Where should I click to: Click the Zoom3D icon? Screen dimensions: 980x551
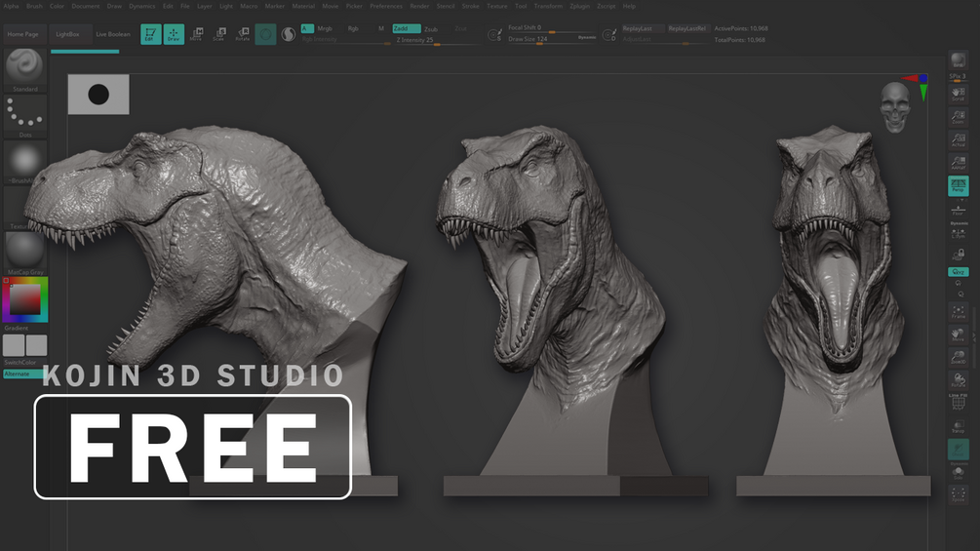958,357
